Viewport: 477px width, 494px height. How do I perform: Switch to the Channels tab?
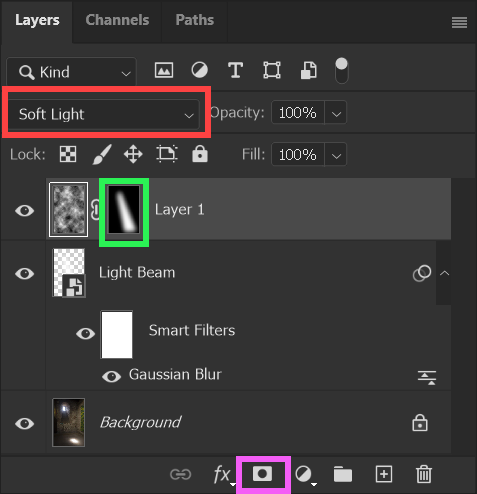click(x=117, y=20)
